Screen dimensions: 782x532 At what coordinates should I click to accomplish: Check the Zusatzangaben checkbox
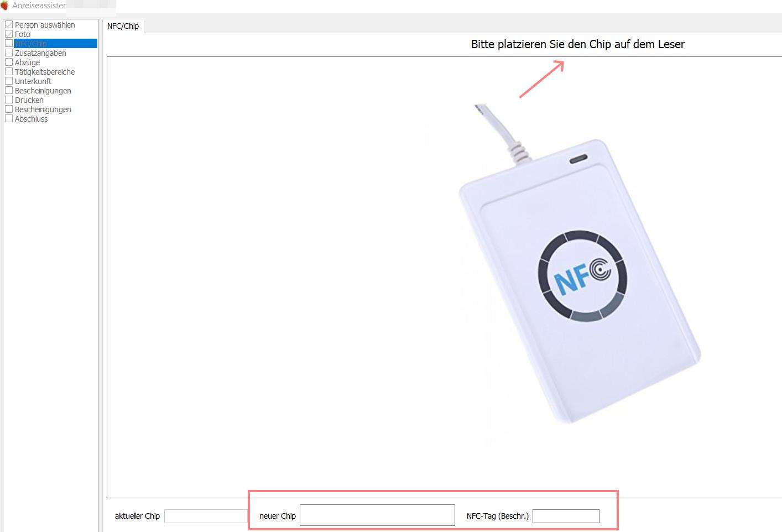click(9, 53)
